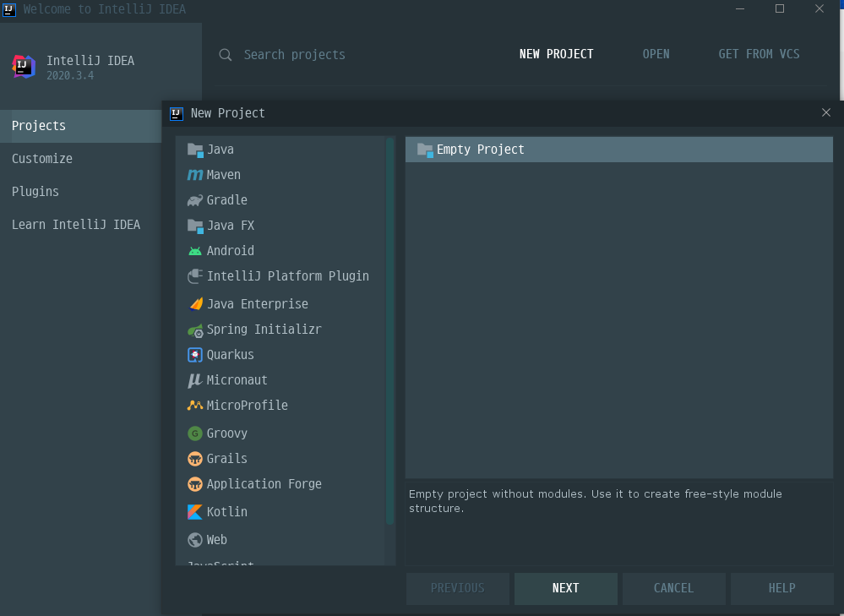This screenshot has width=844, height=616.
Task: Click the IJ icon in Welcome window title bar
Action: 9,9
